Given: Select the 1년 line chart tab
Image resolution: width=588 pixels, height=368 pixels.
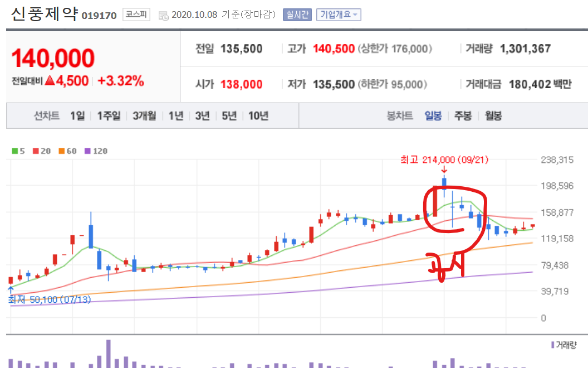Looking at the screenshot, I should (176, 115).
